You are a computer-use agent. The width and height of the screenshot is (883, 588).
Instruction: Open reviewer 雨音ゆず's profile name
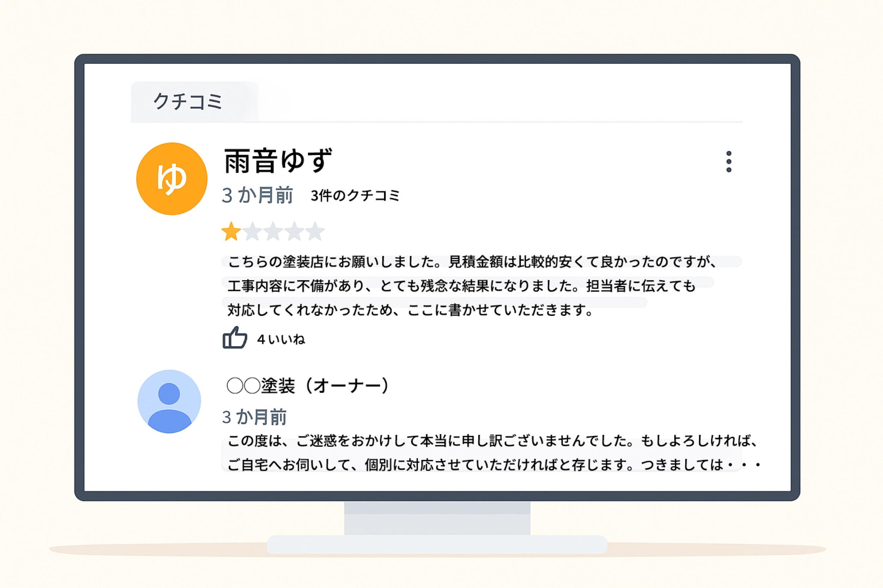coord(278,161)
